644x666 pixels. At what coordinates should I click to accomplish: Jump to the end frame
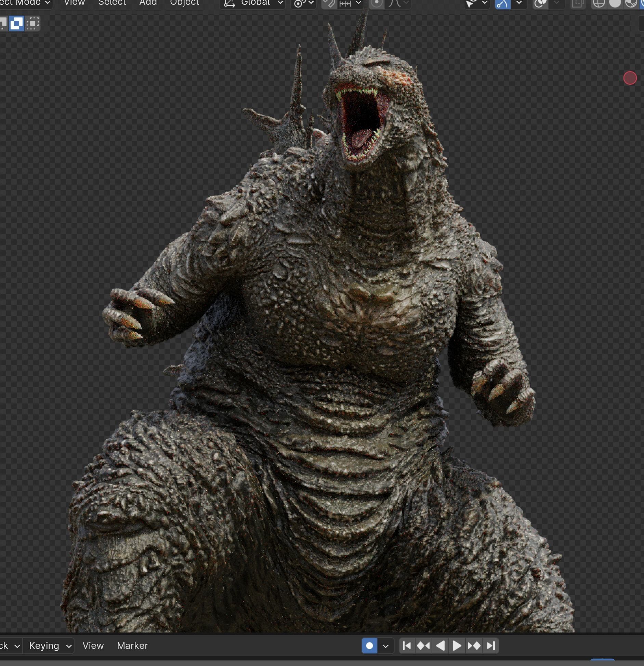(491, 646)
